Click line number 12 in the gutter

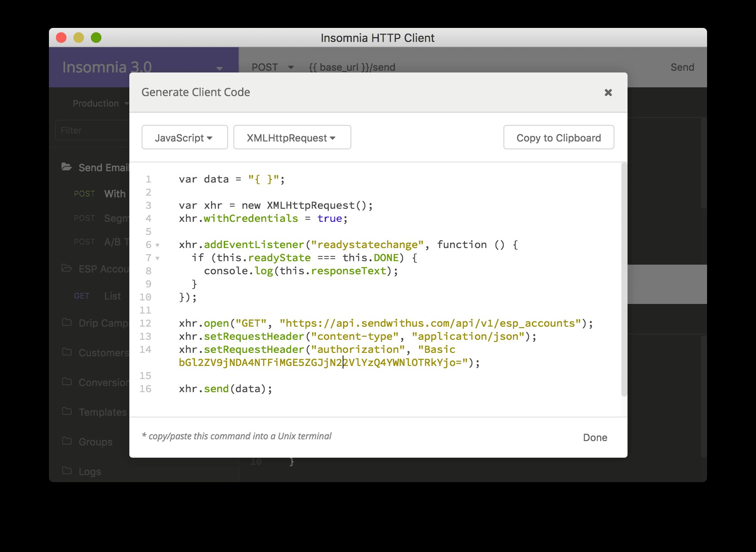tap(146, 324)
